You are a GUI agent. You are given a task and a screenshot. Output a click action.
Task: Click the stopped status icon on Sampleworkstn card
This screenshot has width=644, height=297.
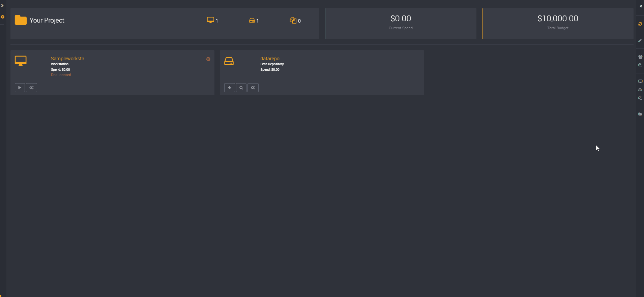(208, 59)
